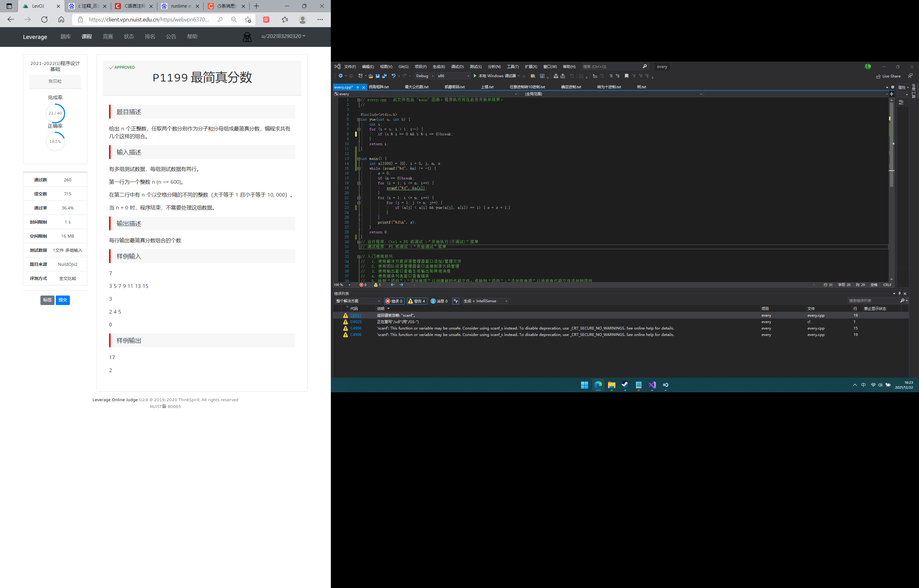
Task: Open Live Share in Visual Studio
Action: coord(888,76)
